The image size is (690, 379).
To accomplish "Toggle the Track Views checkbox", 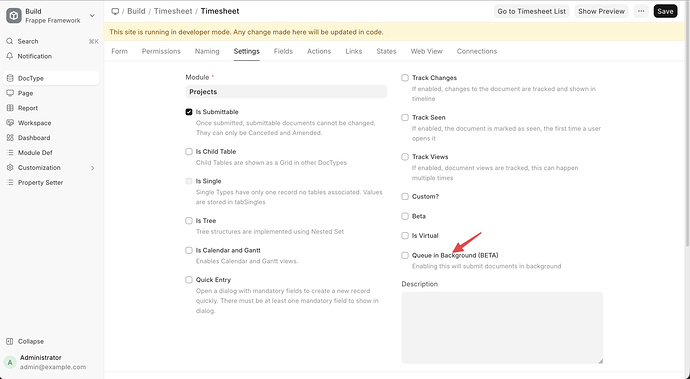I will point(405,157).
